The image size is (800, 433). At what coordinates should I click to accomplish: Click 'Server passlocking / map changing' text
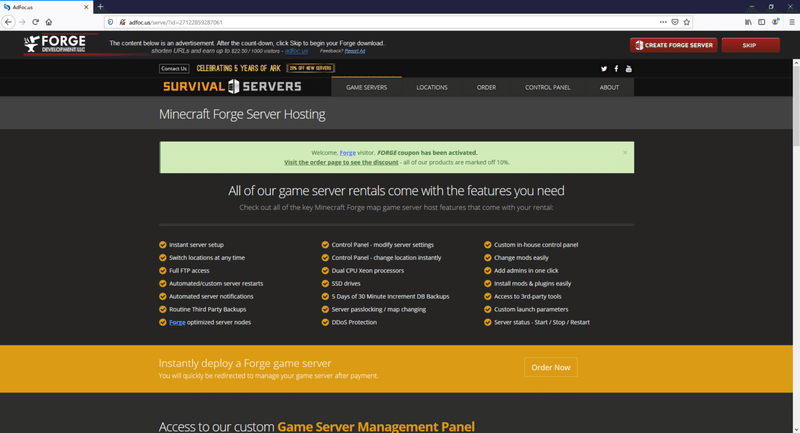(x=379, y=310)
